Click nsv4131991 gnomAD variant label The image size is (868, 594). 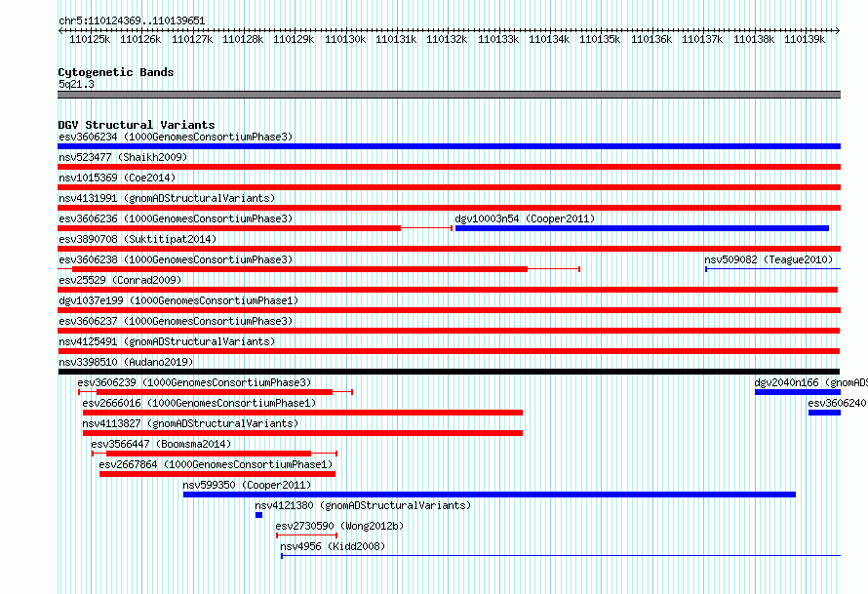[x=167, y=198]
